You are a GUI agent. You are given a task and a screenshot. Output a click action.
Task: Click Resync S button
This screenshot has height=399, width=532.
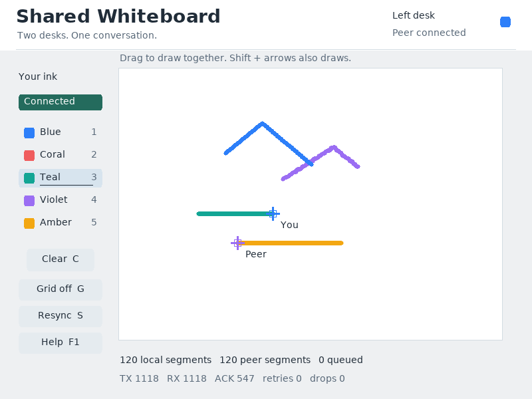tap(61, 317)
